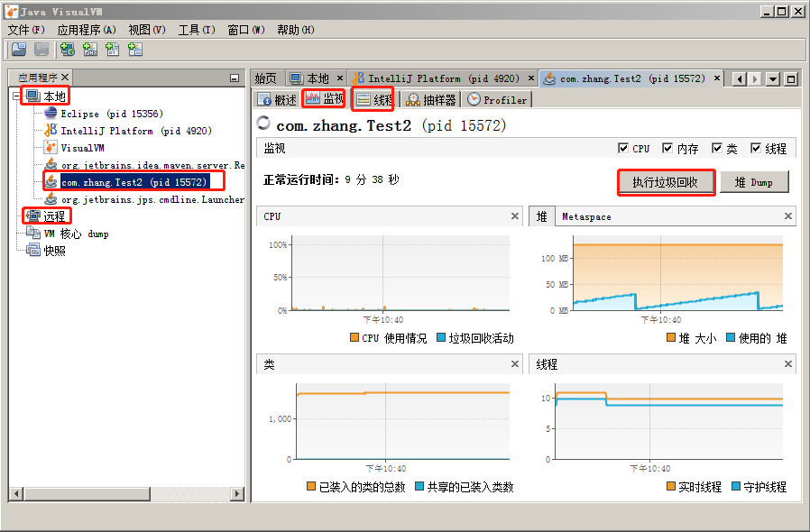810x532 pixels.
Task: Click the Add JMX Connection toolbar icon
Action: point(90,50)
